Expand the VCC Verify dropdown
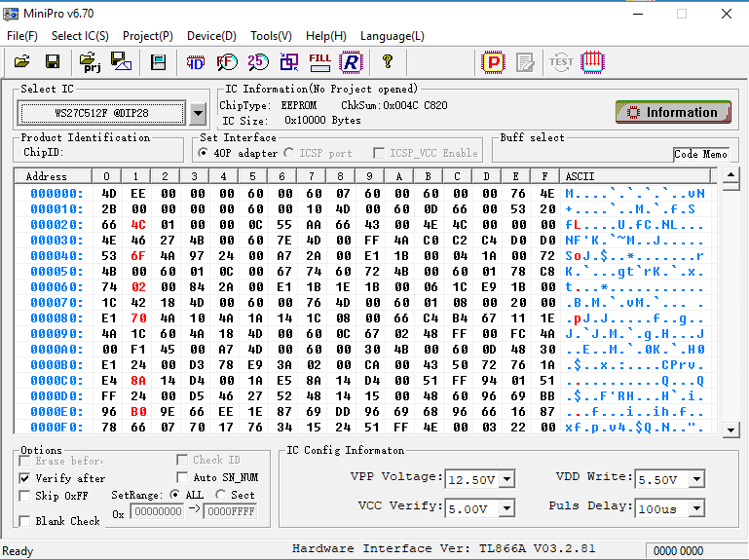 coord(506,508)
